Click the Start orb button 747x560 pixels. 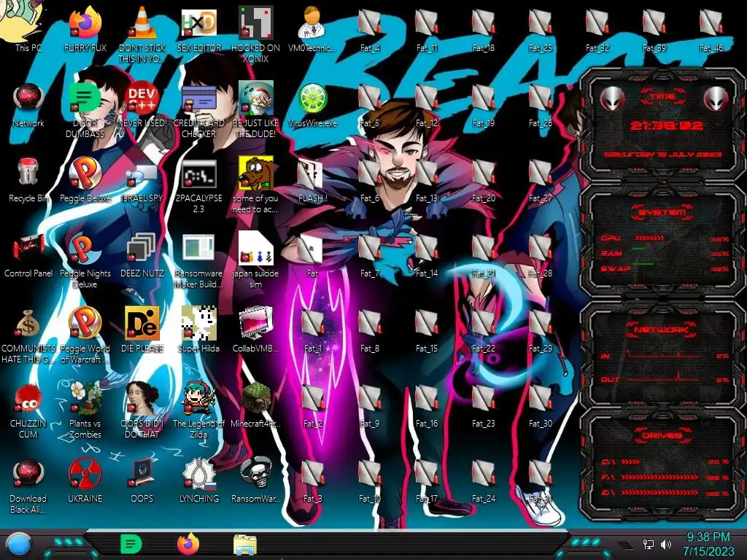click(x=20, y=545)
